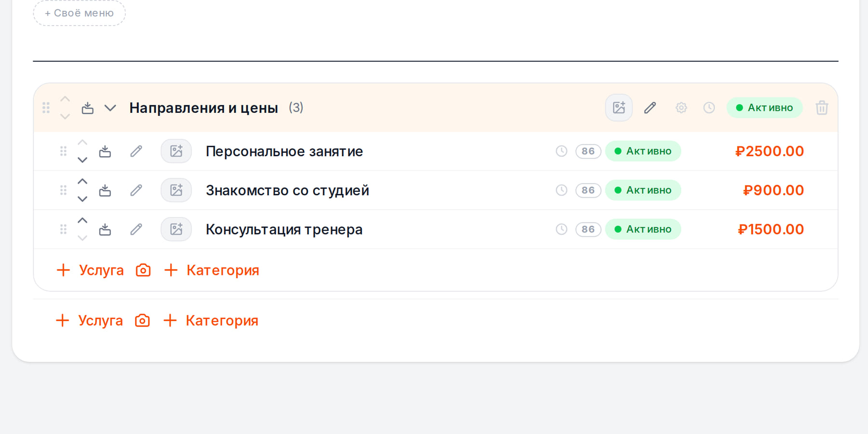
Task: Add '+ Категория' below the category card
Action: point(210,320)
